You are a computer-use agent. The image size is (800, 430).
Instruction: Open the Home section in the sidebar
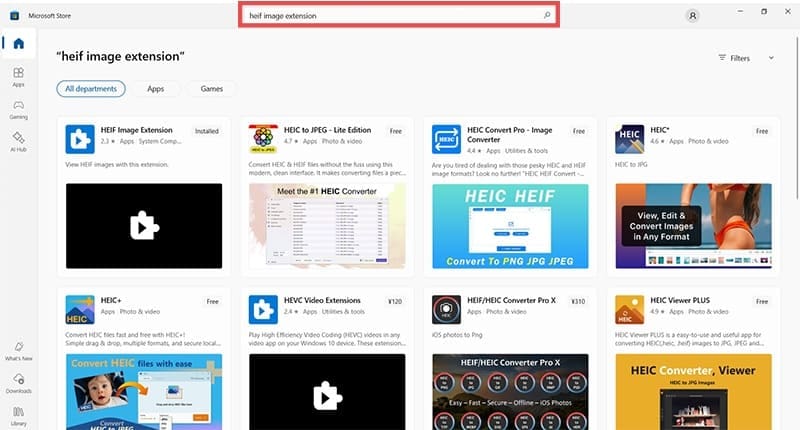point(18,43)
